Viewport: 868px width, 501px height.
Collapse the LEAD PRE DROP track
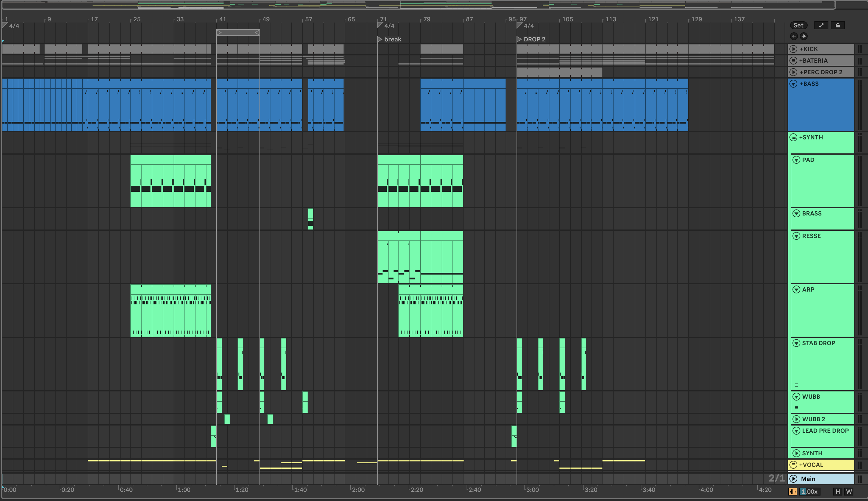pyautogui.click(x=796, y=431)
